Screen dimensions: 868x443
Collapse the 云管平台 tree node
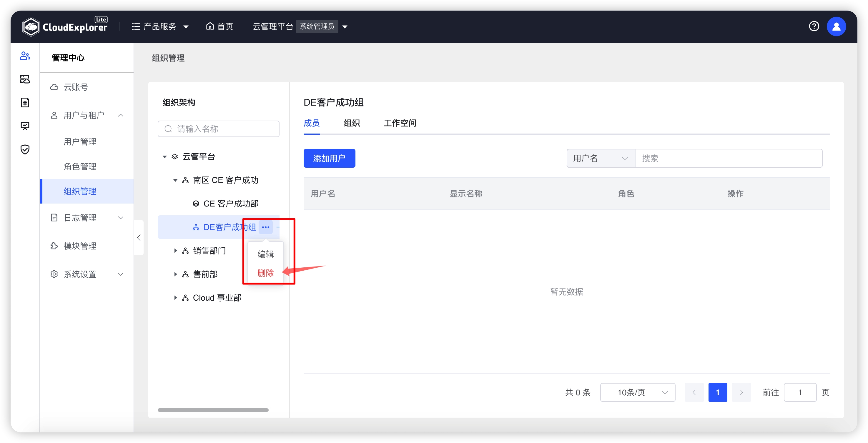coord(164,157)
